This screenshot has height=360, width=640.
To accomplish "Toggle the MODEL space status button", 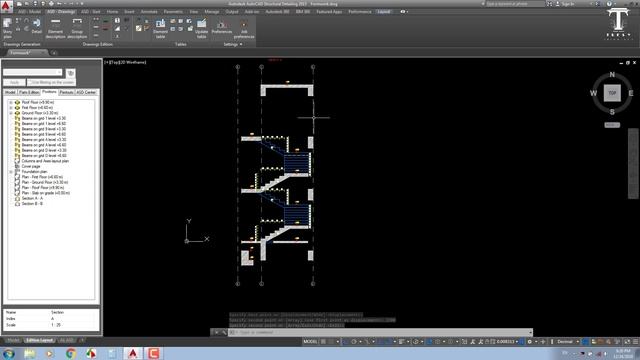I will [310, 342].
